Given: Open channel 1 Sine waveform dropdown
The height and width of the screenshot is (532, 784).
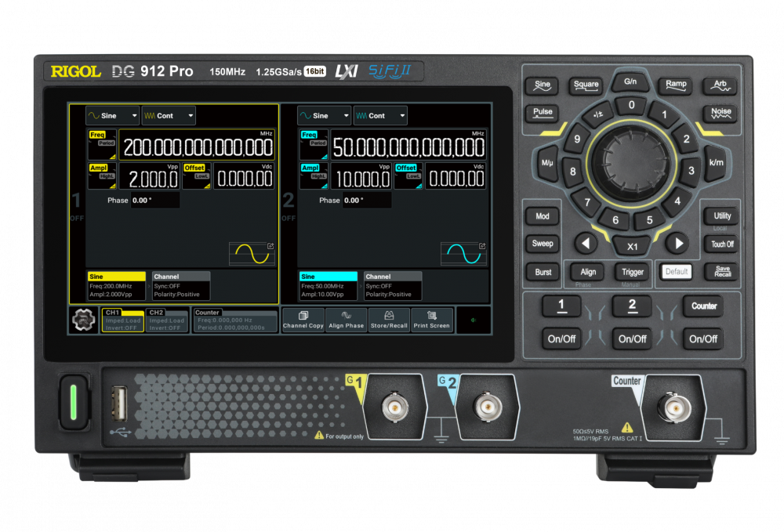Looking at the screenshot, I should 112,115.
